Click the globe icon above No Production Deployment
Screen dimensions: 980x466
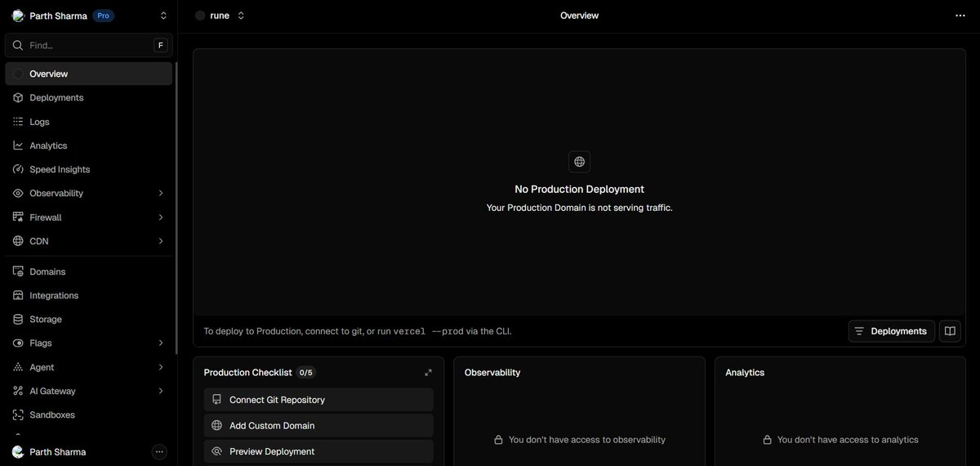pos(579,161)
